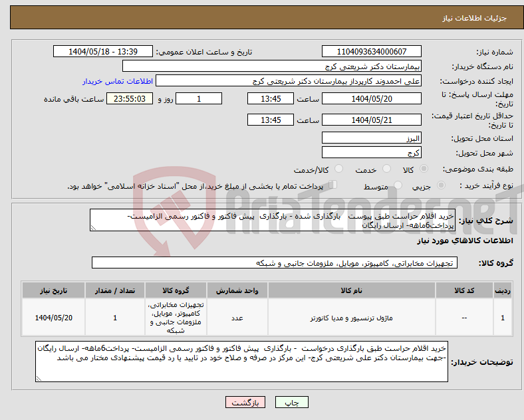524x420 pixels.
Task: Click the شماره نیاز number field
Action: tap(371, 51)
